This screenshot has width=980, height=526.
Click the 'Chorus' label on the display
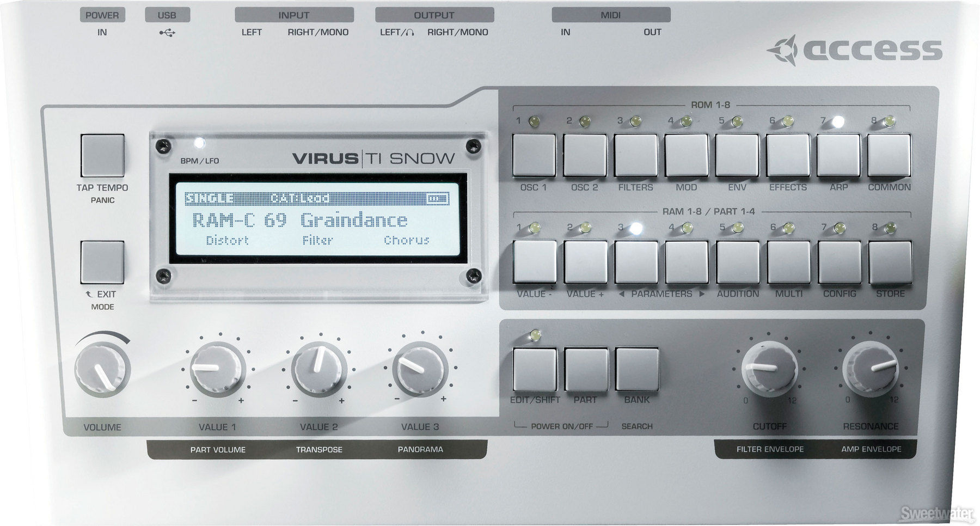tap(407, 240)
